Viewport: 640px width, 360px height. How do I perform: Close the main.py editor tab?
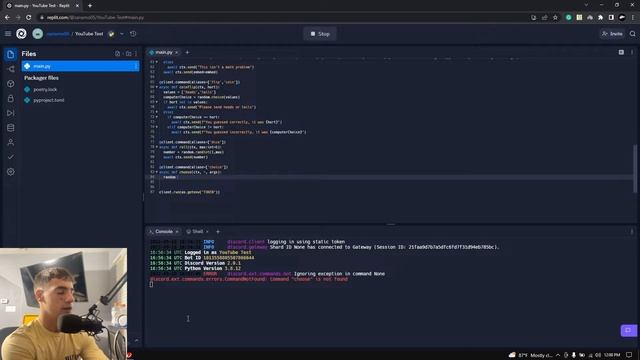tap(177, 52)
